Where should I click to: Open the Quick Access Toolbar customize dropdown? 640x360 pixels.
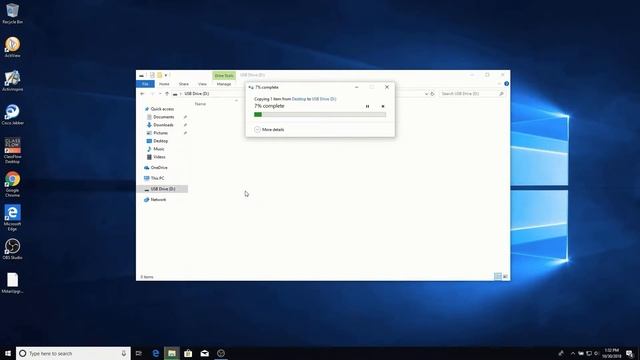tap(166, 76)
